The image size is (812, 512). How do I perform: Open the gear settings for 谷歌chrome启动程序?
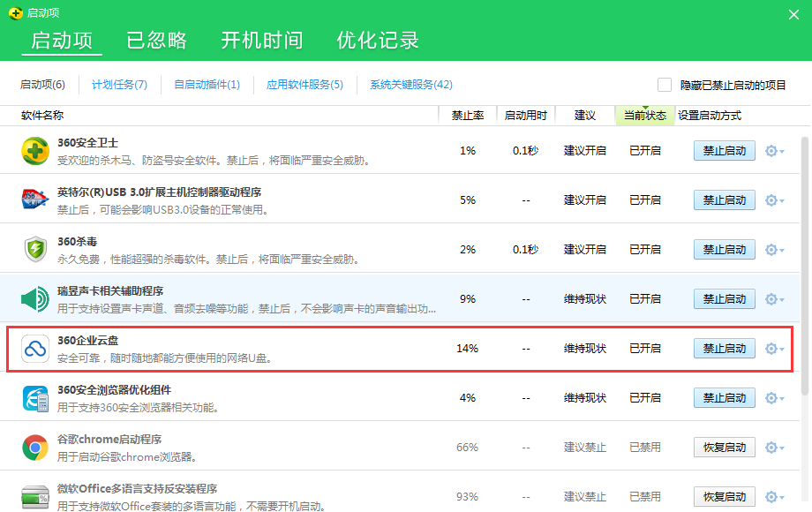coord(770,447)
